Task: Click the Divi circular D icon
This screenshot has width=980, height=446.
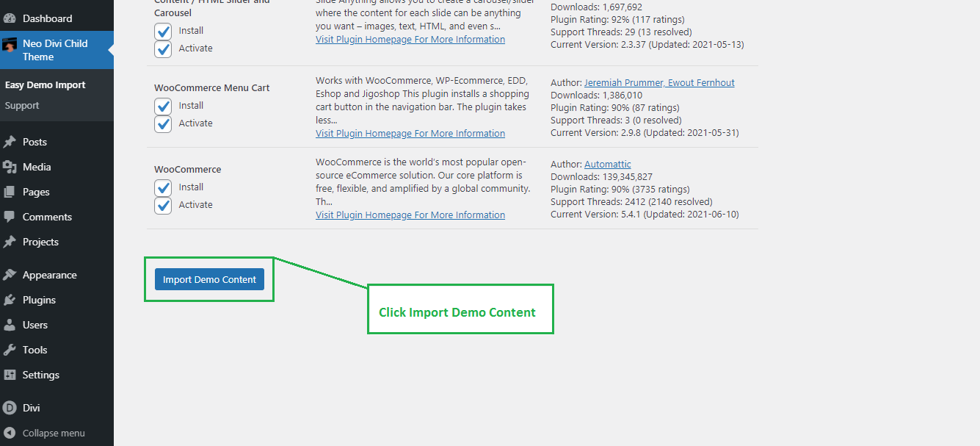Action: tap(10, 408)
